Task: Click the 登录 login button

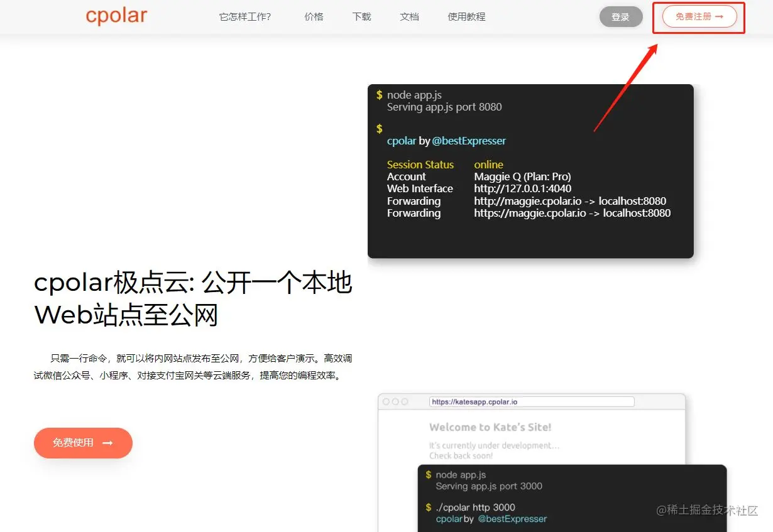Action: 621,17
